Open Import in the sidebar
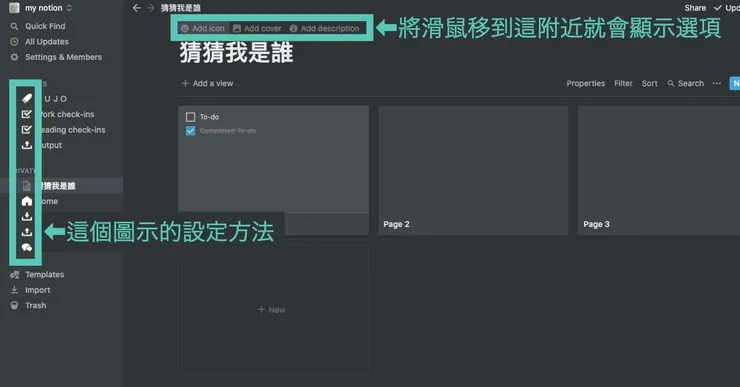 [x=37, y=290]
